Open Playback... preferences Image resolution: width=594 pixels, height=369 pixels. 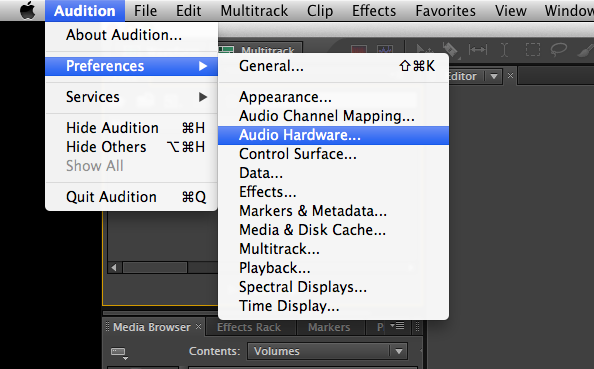pos(333,268)
